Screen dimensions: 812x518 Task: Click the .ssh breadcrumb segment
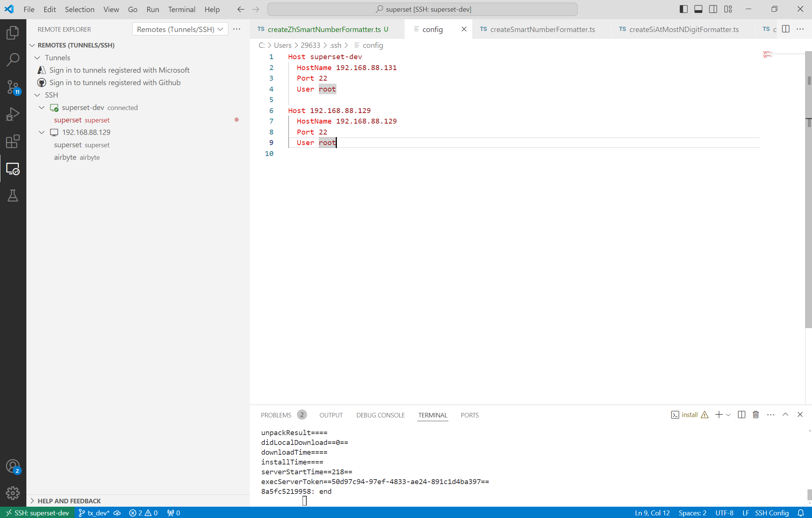pos(335,45)
